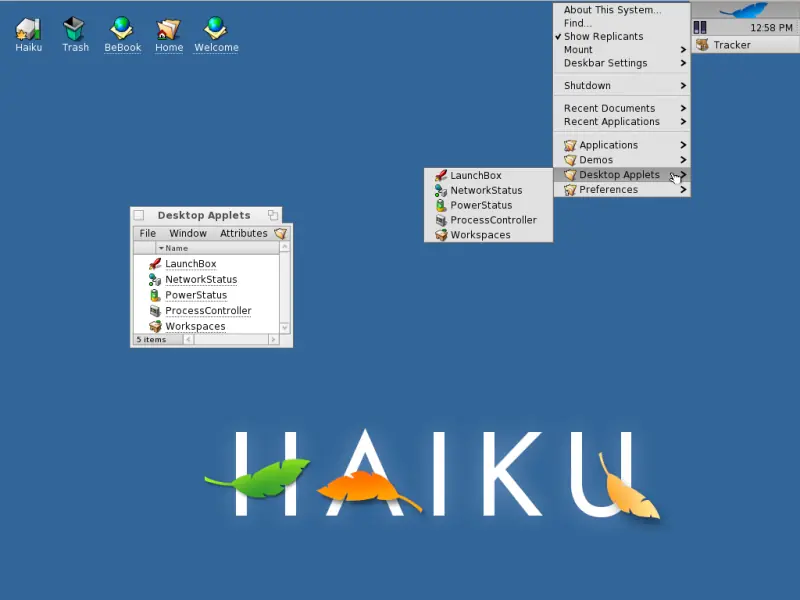Select ProcessController icon in Desktop Applets window
Viewport: 800px width, 600px height.
(155, 311)
